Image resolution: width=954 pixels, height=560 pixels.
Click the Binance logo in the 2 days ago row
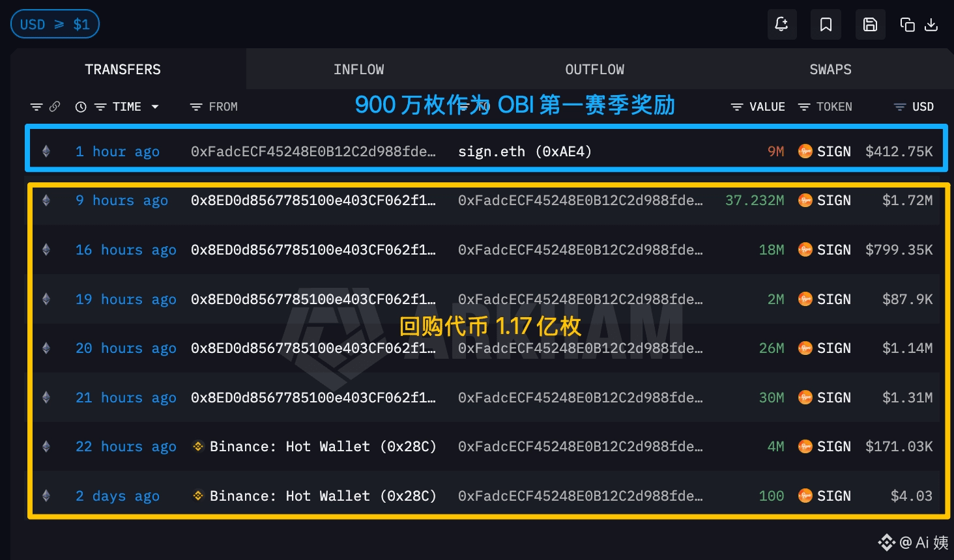198,496
